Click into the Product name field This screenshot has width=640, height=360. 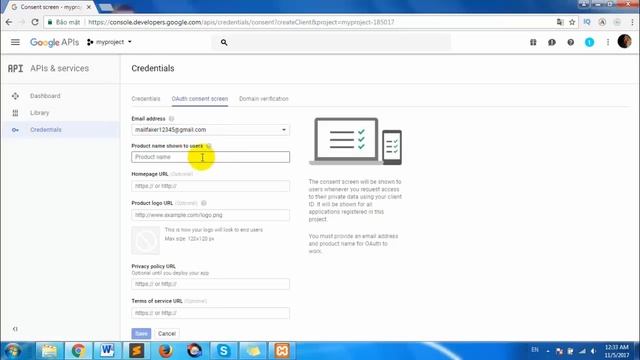211,157
